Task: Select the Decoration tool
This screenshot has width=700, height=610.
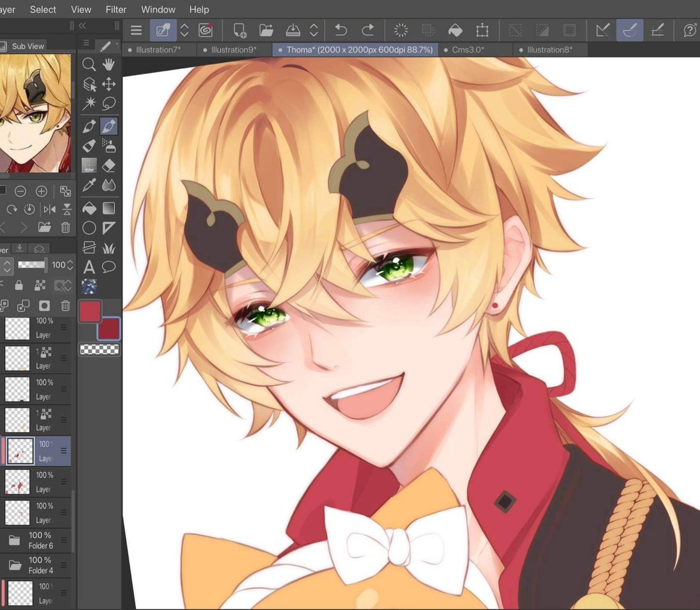Action: tap(89, 165)
